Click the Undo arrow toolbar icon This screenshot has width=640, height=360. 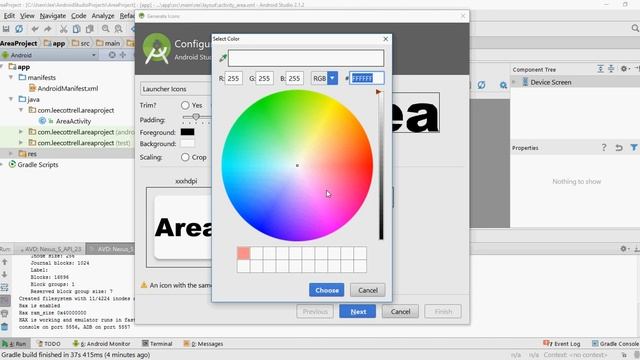pyautogui.click(x=35, y=29)
